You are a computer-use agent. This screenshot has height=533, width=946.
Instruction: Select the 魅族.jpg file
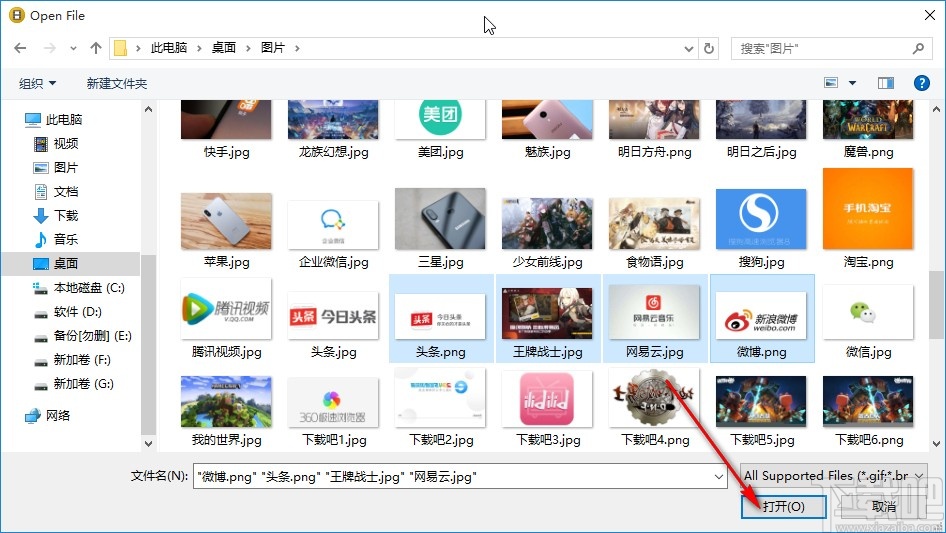[547, 129]
